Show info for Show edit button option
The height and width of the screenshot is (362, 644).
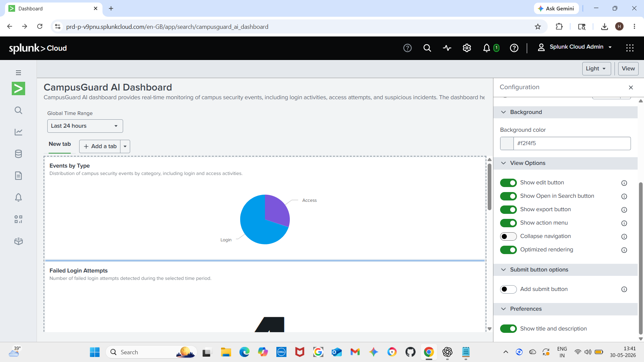tap(624, 183)
